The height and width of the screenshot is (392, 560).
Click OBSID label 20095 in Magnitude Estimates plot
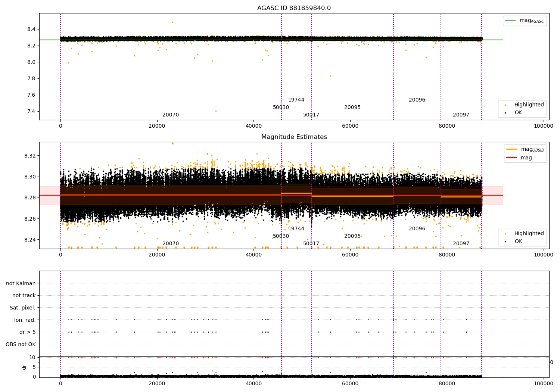click(x=352, y=236)
